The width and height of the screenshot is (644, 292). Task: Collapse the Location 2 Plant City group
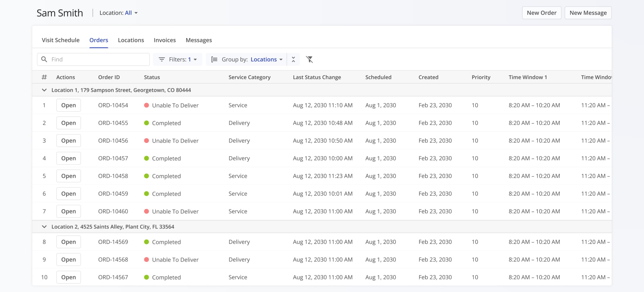(44, 227)
